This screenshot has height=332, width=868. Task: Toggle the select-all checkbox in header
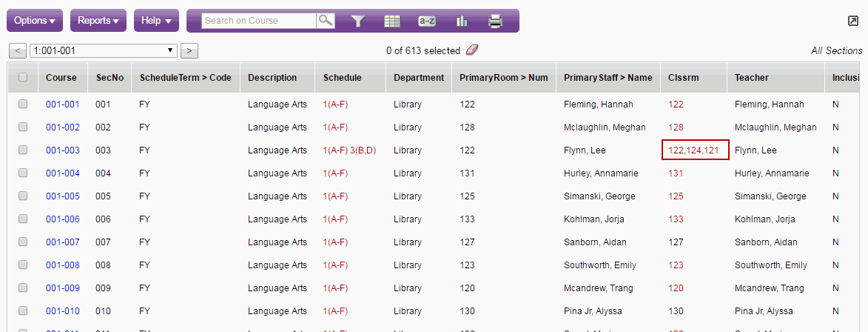tap(23, 77)
